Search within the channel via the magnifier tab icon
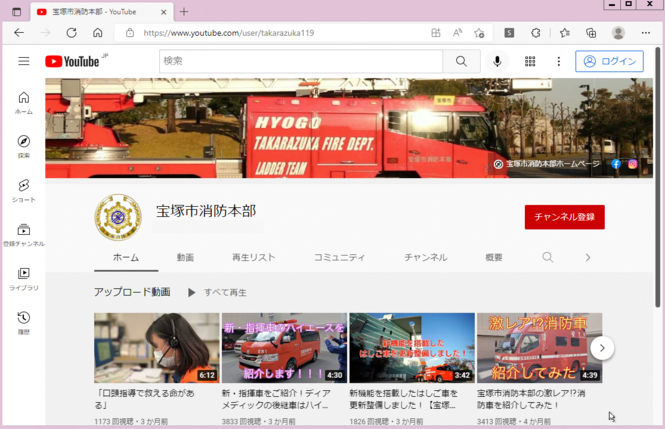The image size is (665, 429). click(548, 257)
